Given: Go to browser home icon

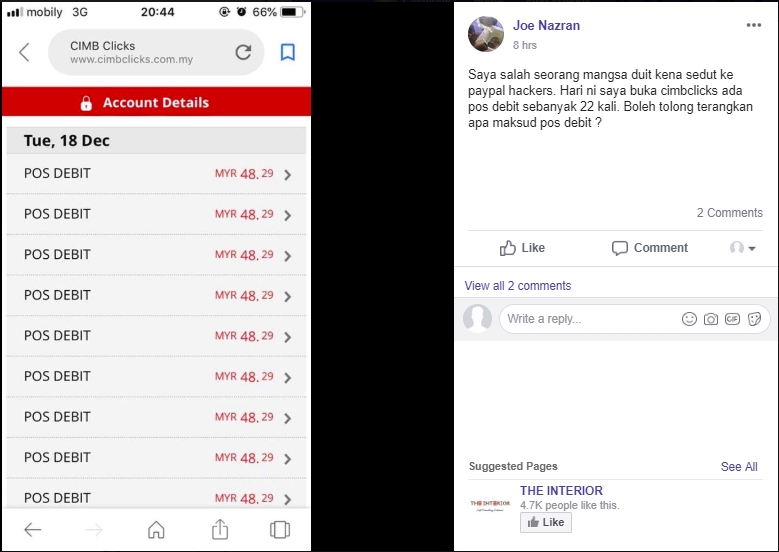Looking at the screenshot, I should (x=156, y=530).
